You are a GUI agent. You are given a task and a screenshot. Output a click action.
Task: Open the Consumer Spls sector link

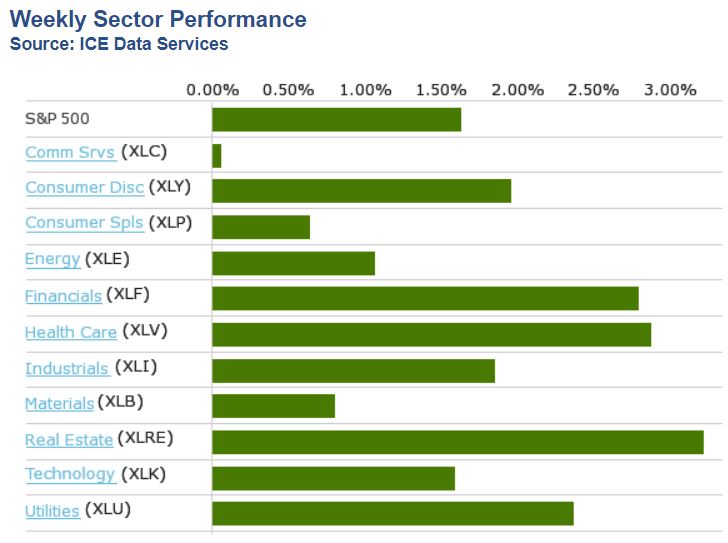point(84,223)
